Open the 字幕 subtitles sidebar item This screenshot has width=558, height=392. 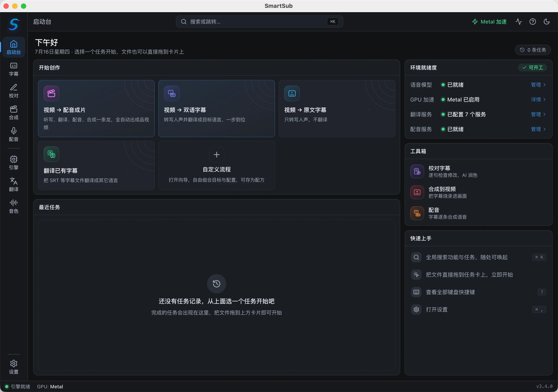coord(14,69)
